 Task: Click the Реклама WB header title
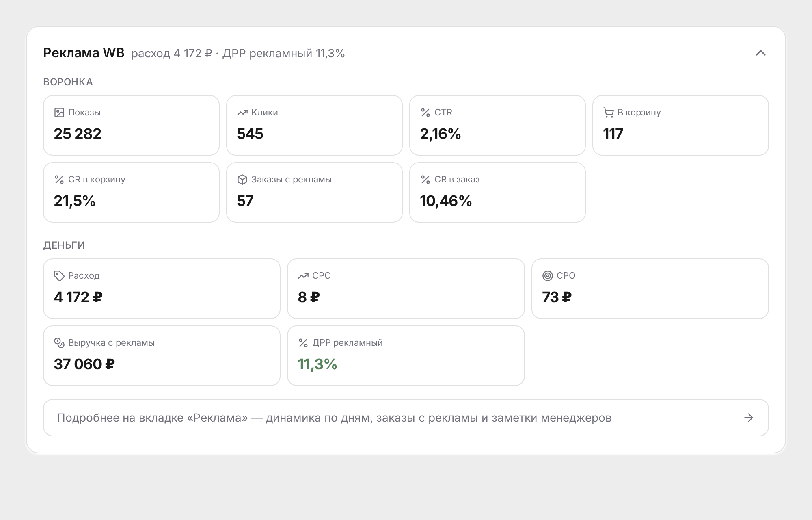(84, 53)
